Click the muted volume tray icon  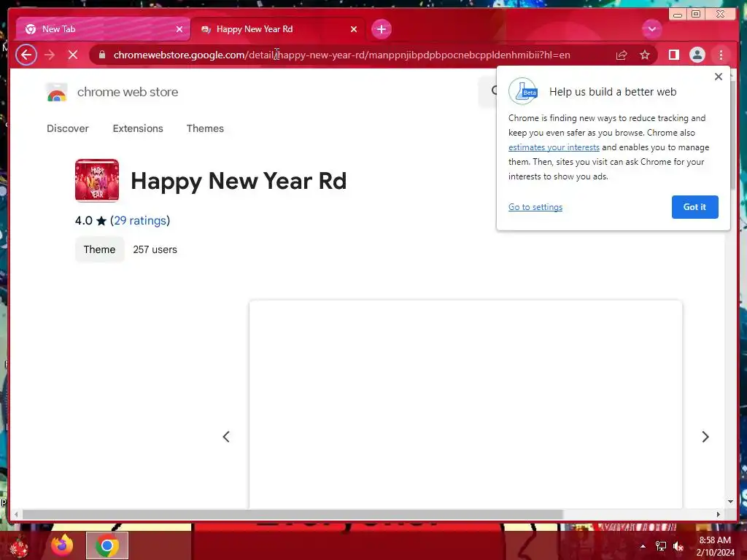pos(678,546)
